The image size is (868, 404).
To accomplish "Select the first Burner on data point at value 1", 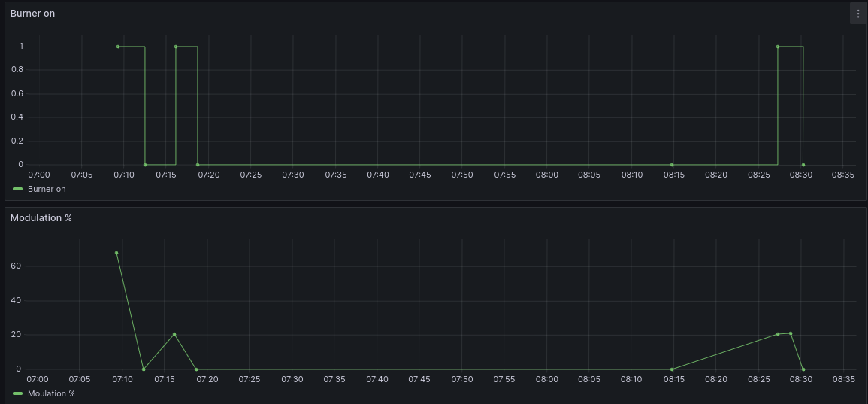I will pos(118,47).
